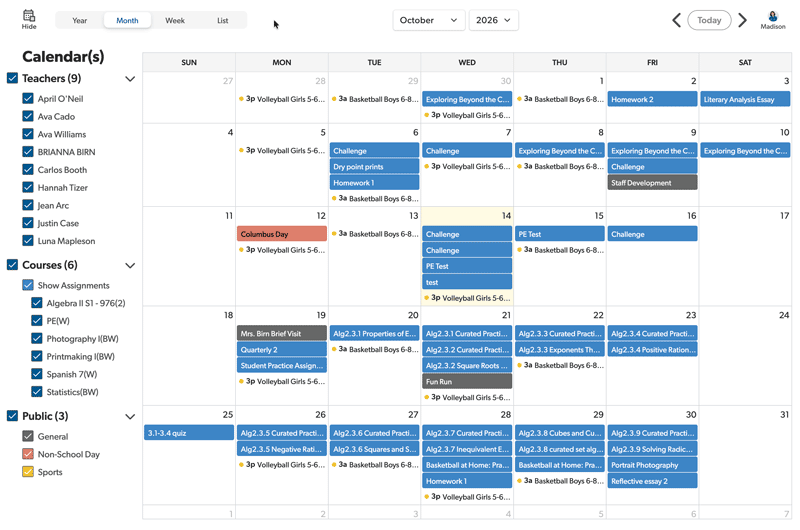Collapse the Public (3) section

pos(130,416)
